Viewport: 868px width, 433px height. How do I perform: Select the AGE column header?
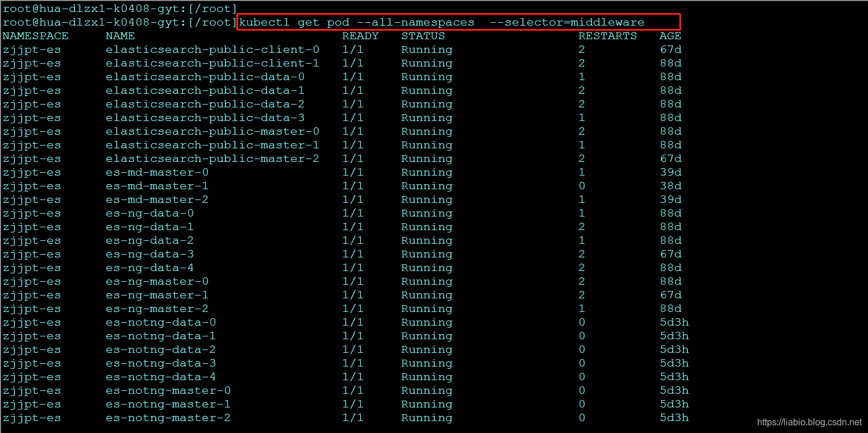point(670,36)
